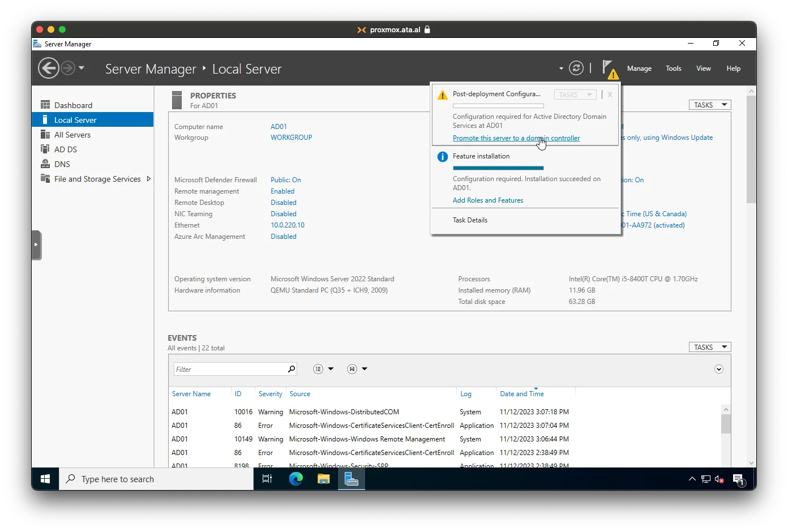This screenshot has width=788, height=532.
Task: Click the WORKGROUP link
Action: pos(291,138)
